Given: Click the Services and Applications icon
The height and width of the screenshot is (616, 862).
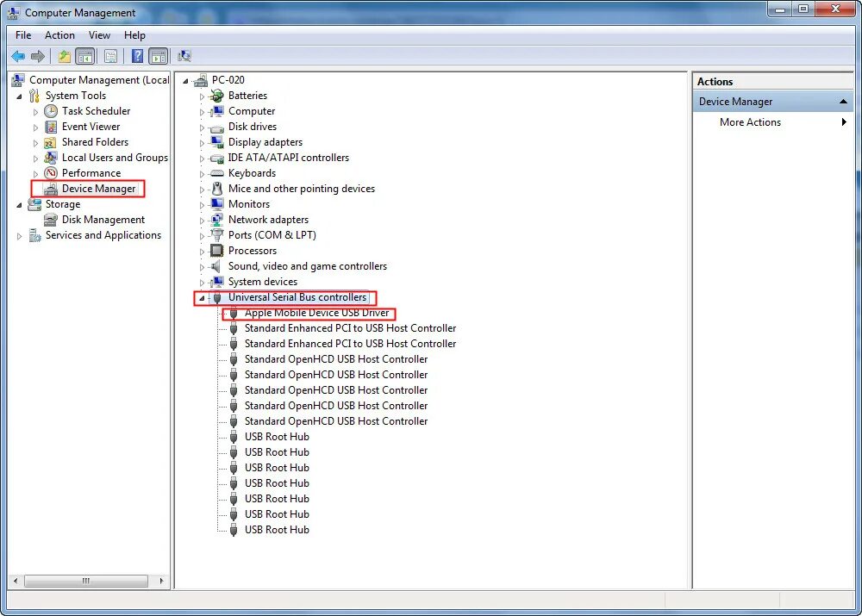Looking at the screenshot, I should tap(34, 235).
